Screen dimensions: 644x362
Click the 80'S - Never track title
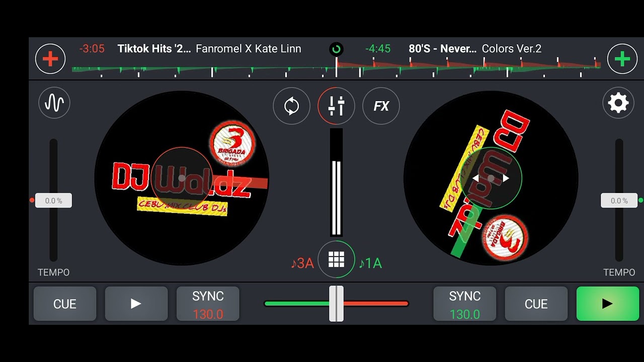[x=443, y=49]
